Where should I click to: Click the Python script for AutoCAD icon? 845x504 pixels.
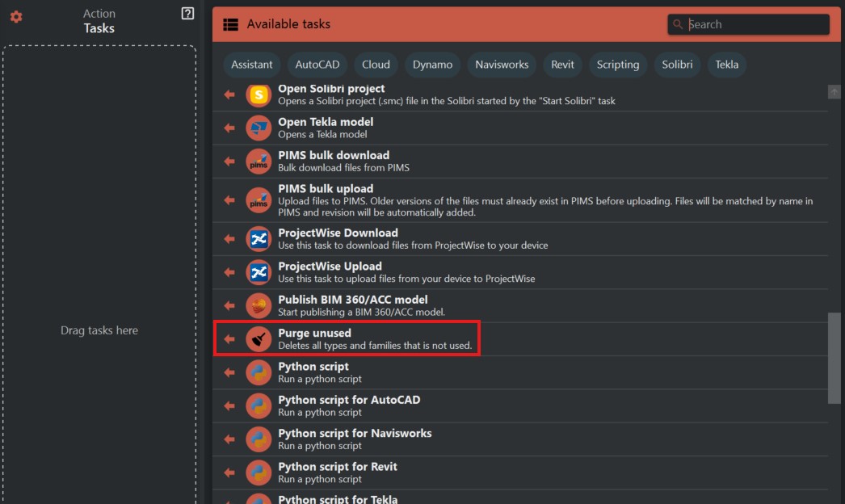tap(259, 405)
